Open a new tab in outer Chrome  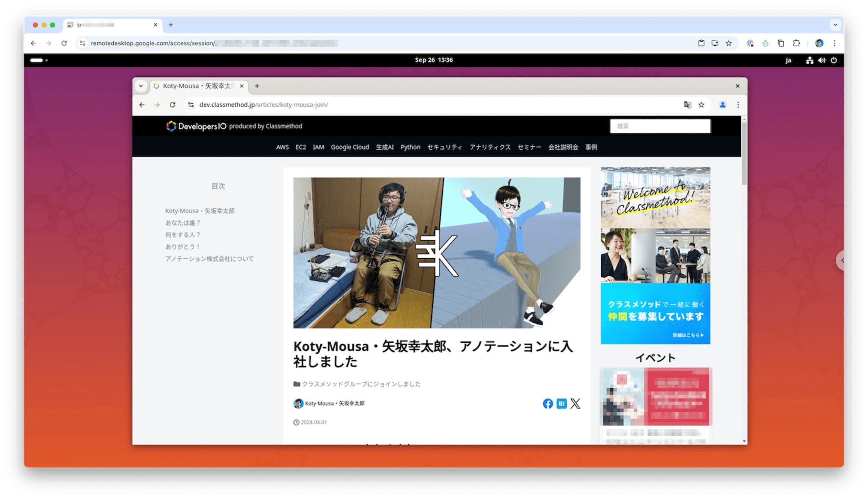[171, 25]
